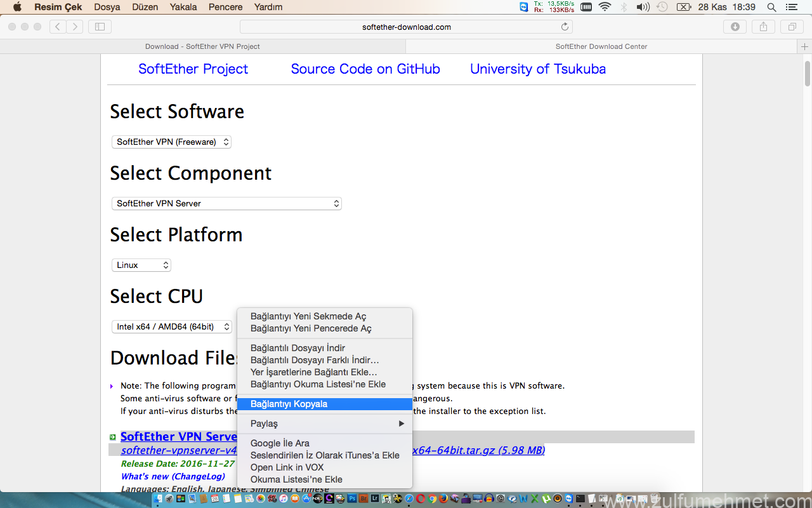
Task: Choose "Bağlantıyı Kopyala" from the context menu
Action: click(289, 404)
